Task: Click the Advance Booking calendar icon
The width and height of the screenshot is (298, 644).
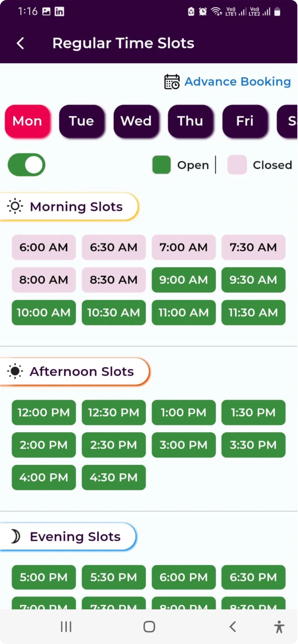Action: [x=172, y=82]
